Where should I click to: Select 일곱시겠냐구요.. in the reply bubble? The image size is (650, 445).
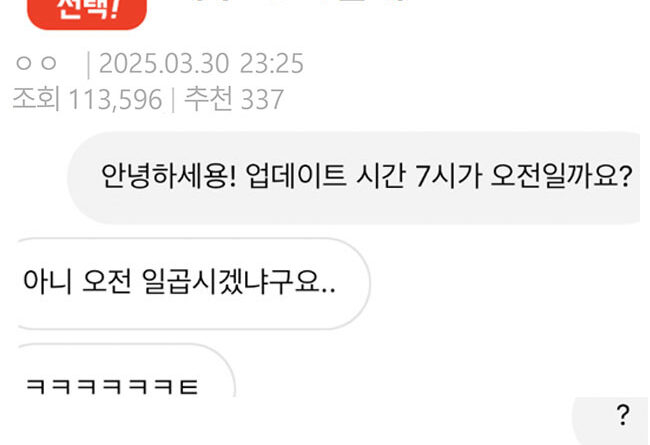click(x=239, y=281)
